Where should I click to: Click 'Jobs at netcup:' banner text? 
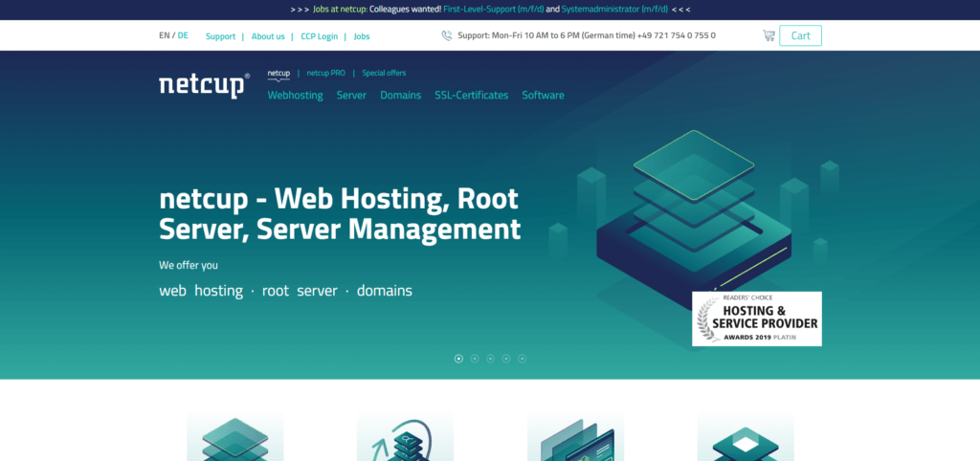point(340,10)
